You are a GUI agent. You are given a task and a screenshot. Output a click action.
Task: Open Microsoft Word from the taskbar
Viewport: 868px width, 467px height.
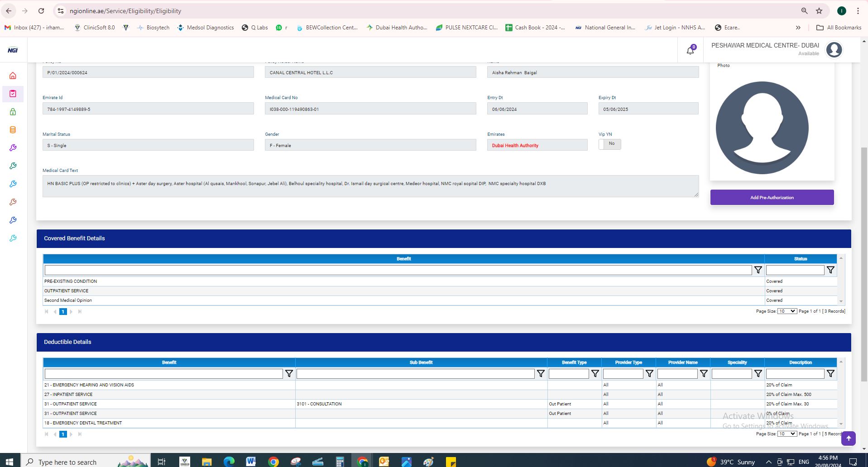(x=250, y=462)
